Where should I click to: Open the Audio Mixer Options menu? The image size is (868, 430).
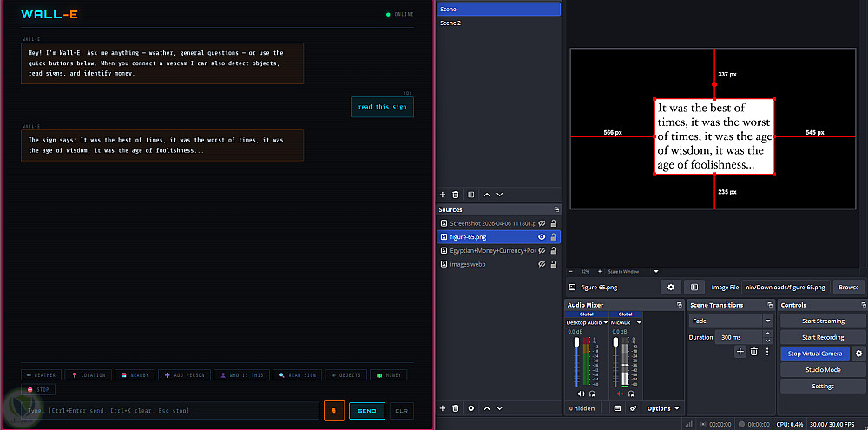click(662, 408)
